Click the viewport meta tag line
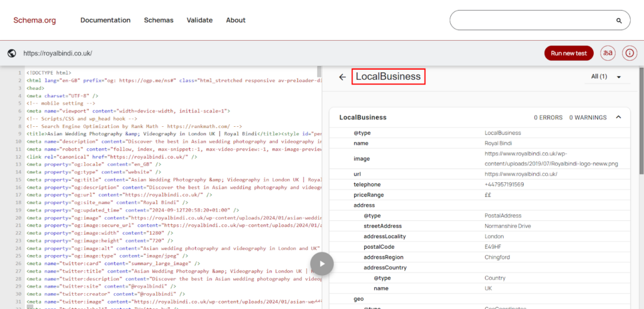644x309 pixels. [128, 111]
